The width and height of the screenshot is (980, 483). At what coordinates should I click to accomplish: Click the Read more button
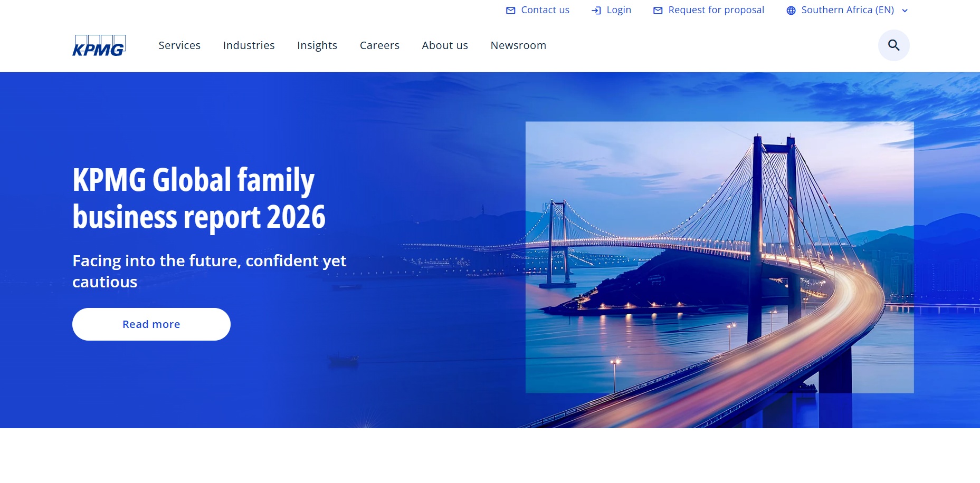(x=151, y=324)
